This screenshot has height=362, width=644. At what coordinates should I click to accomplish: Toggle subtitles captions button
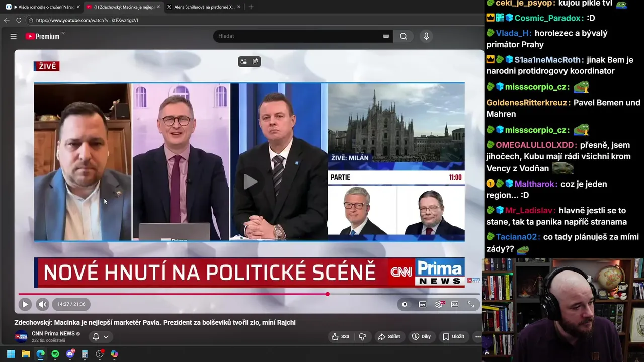coord(423,304)
